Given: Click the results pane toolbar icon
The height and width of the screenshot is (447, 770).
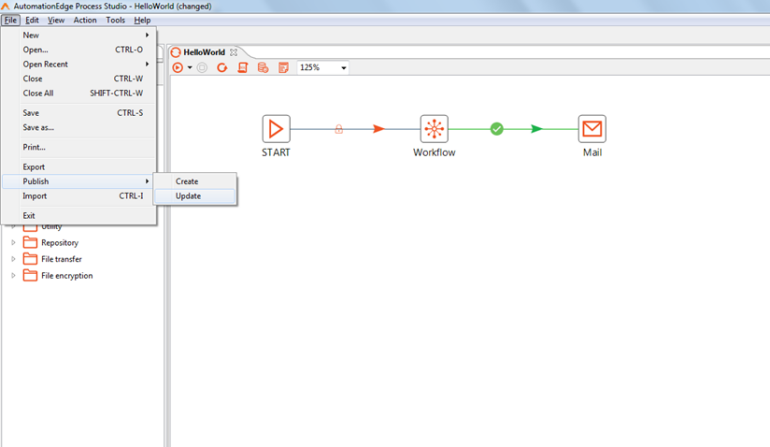Looking at the screenshot, I should pyautogui.click(x=283, y=68).
